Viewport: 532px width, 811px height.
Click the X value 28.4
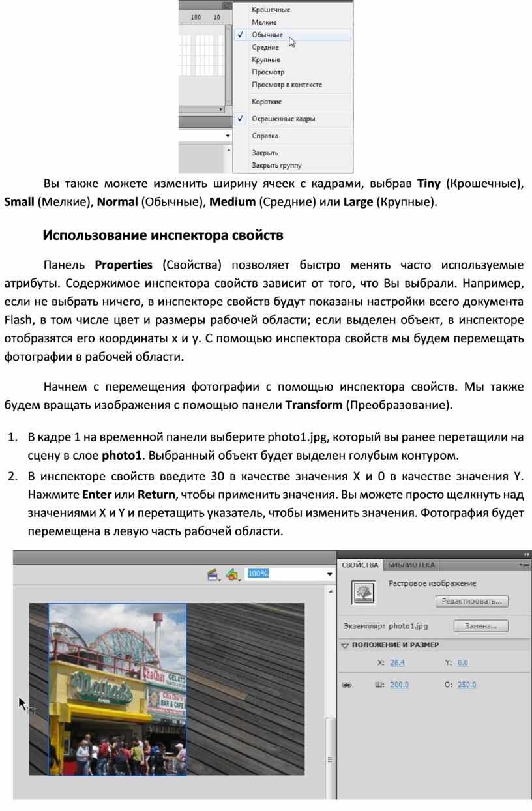(x=398, y=662)
